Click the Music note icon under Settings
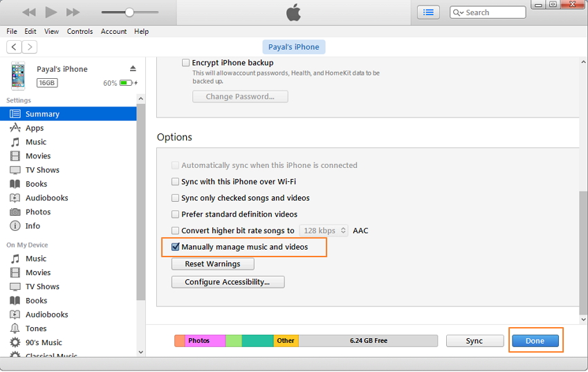Screen dimensions: 588x372 (15, 142)
